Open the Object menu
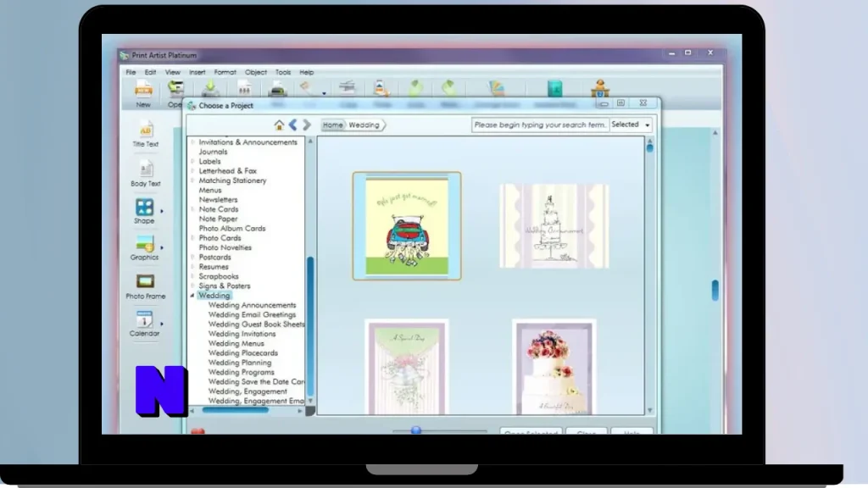 coord(256,72)
